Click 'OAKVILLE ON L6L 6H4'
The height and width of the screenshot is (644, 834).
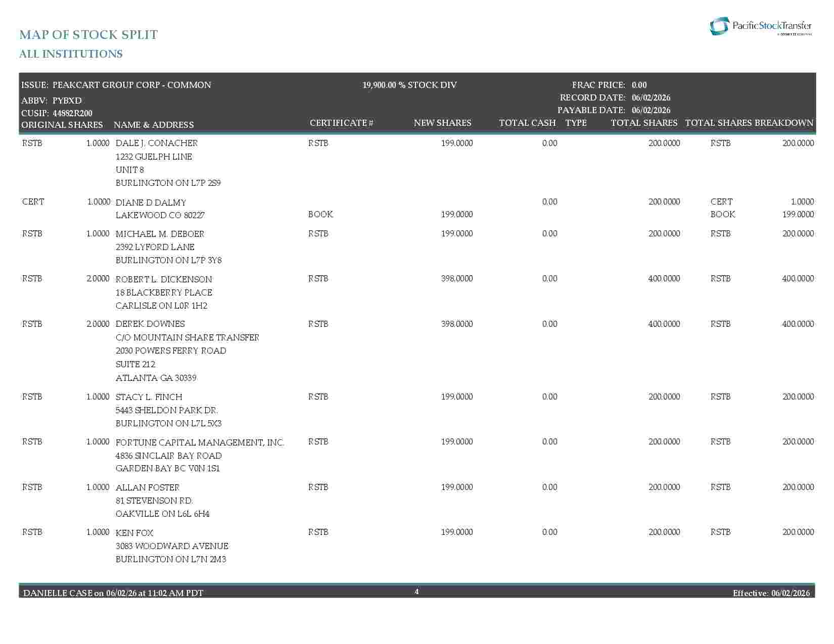pyautogui.click(x=163, y=514)
